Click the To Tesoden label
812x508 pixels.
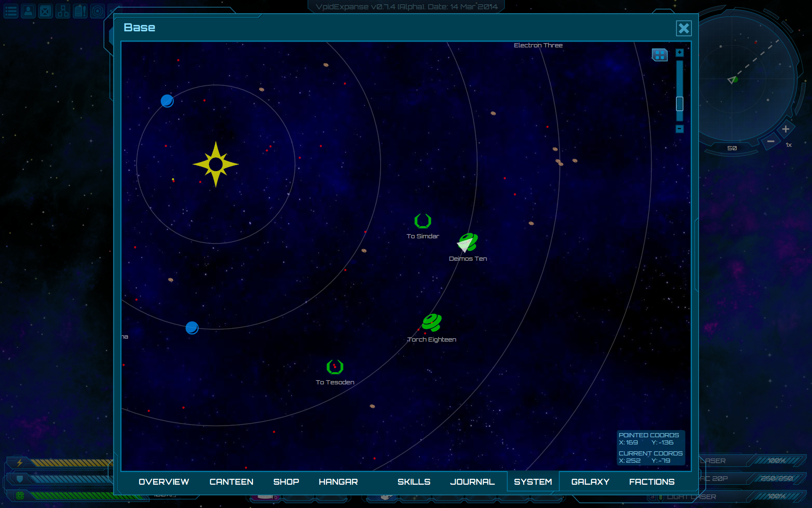click(335, 382)
